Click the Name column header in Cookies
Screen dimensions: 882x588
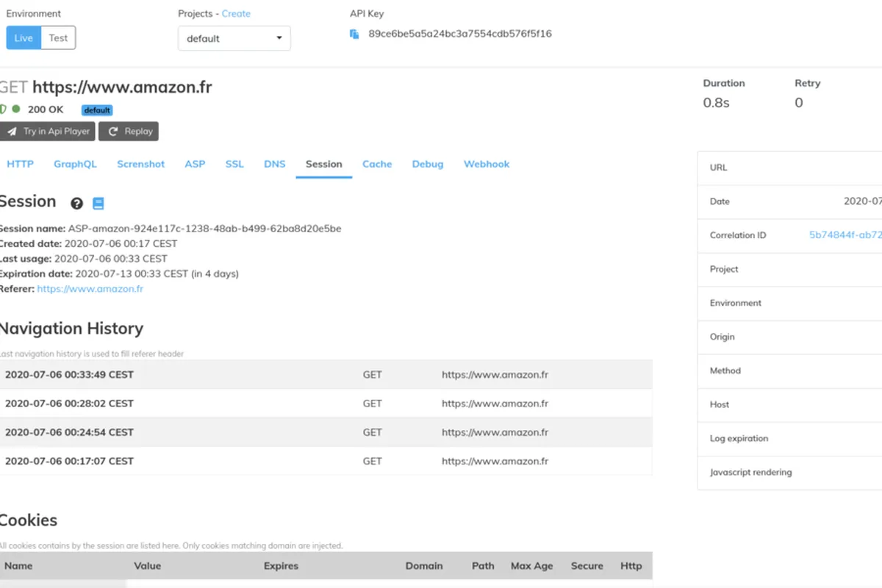[18, 566]
